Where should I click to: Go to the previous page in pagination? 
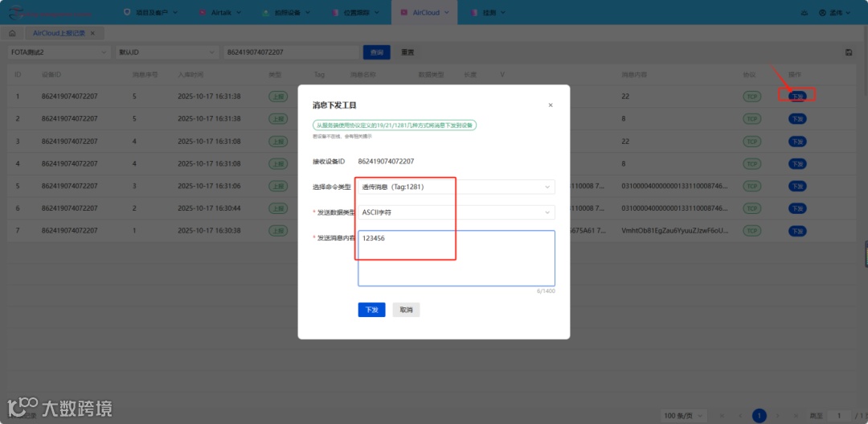(x=741, y=416)
